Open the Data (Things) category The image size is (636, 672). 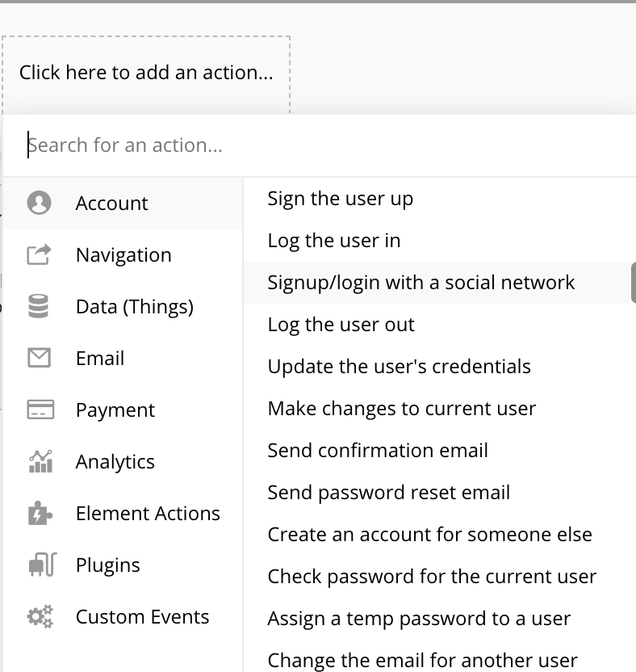123,307
